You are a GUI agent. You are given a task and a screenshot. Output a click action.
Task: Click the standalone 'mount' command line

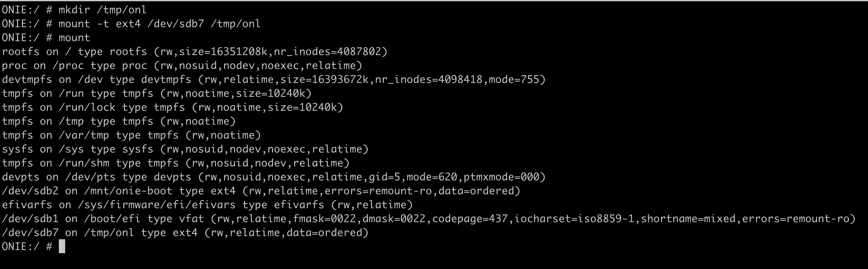point(46,37)
